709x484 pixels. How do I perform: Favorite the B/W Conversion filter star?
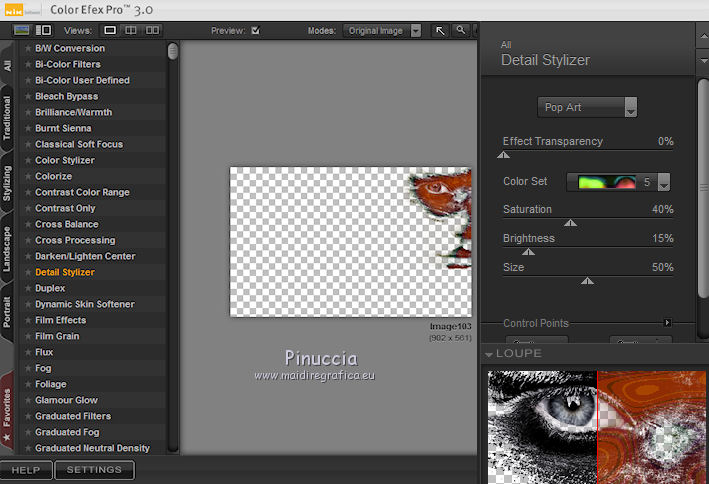coord(28,48)
